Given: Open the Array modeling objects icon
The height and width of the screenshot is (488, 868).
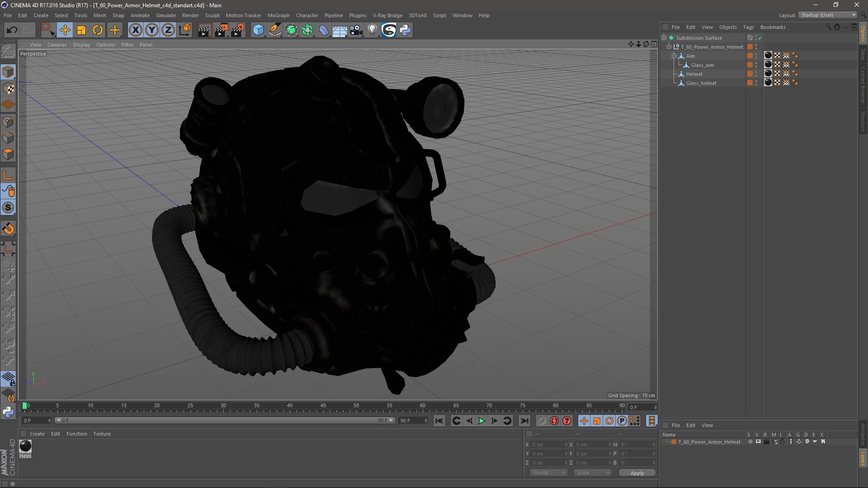Looking at the screenshot, I should (307, 30).
